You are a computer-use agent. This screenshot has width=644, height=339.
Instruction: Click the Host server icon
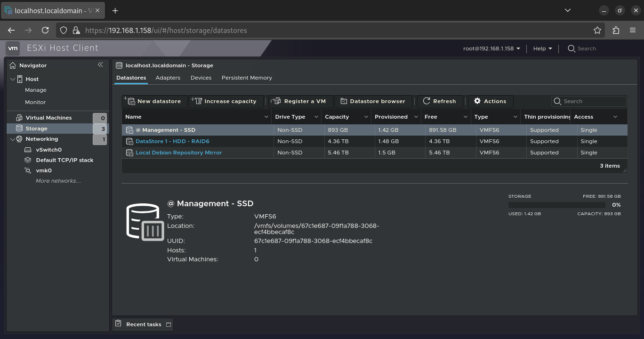20,79
